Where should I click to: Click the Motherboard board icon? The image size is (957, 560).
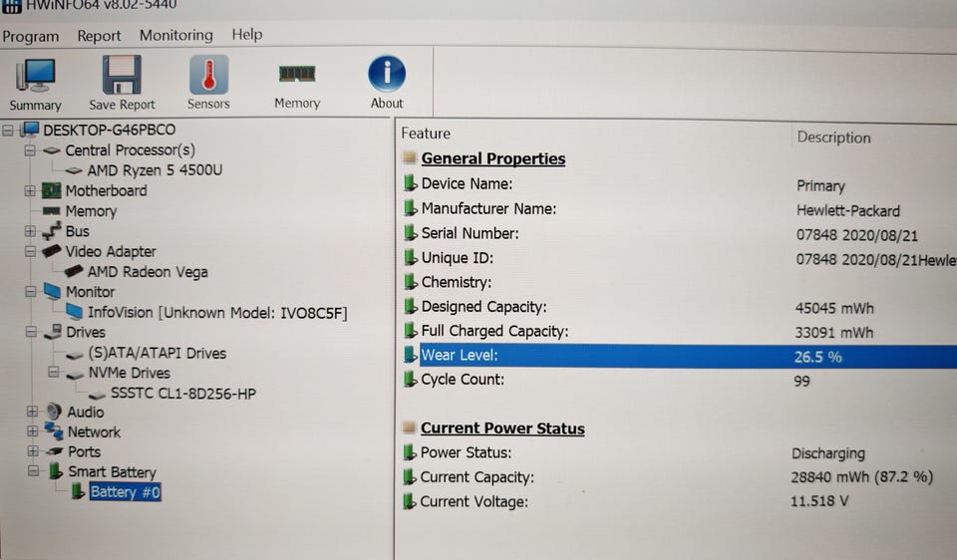coord(51,191)
